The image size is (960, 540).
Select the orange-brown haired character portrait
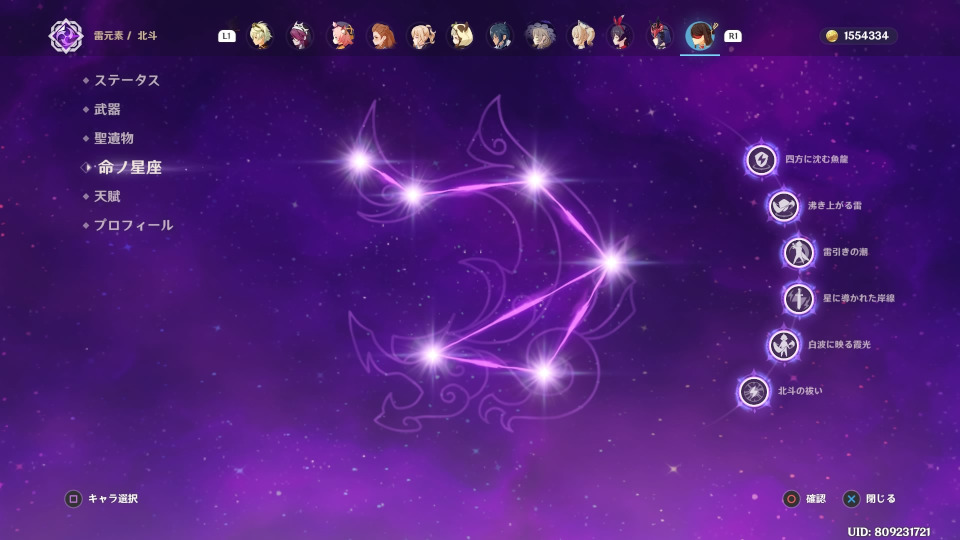point(381,36)
